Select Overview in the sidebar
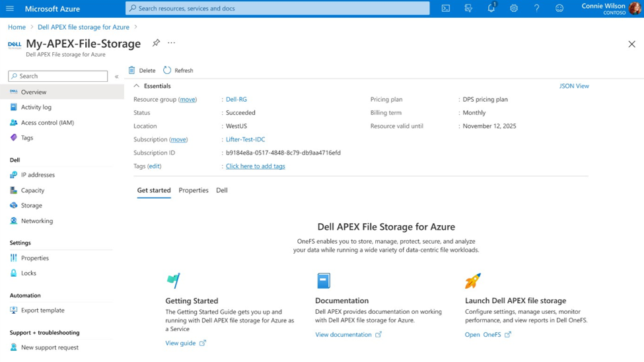Viewport: 644px width, 362px height. click(62, 92)
